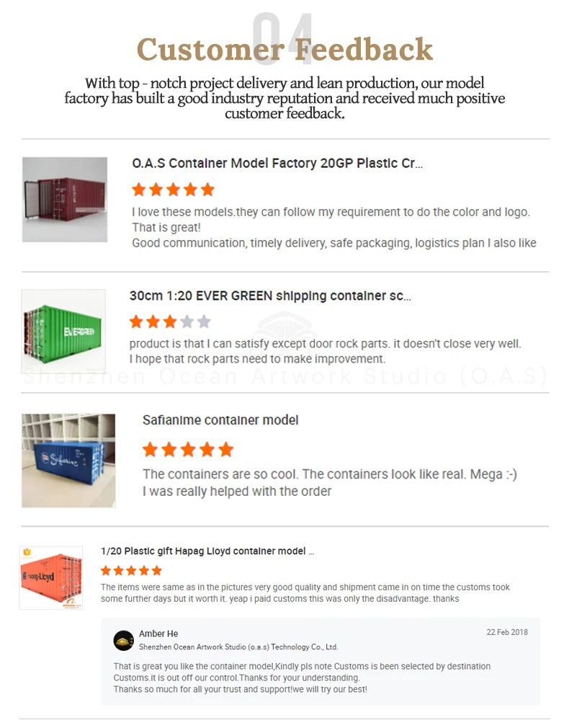569x728 pixels.
Task: Click the first orange star of the 20GP review
Action: click(139, 190)
